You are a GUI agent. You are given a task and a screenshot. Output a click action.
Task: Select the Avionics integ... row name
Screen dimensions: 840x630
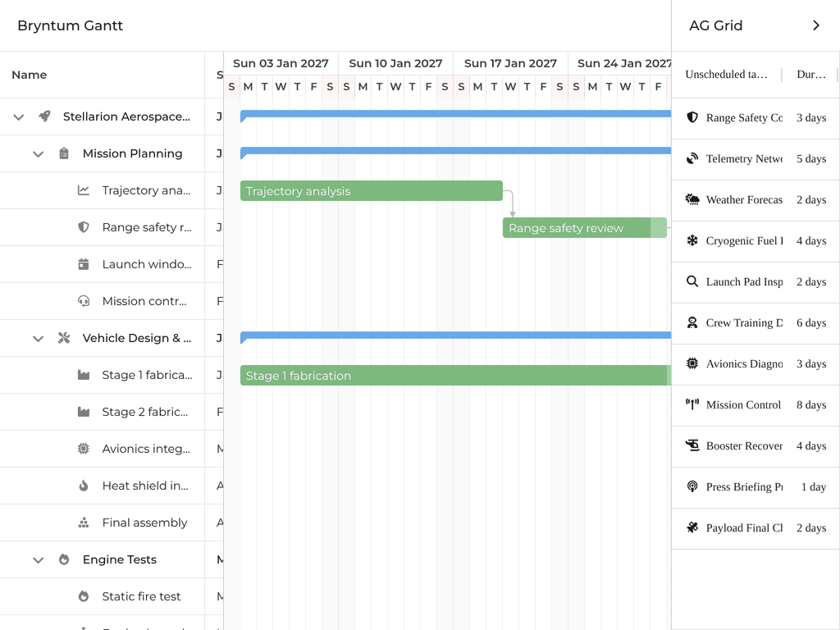point(146,449)
